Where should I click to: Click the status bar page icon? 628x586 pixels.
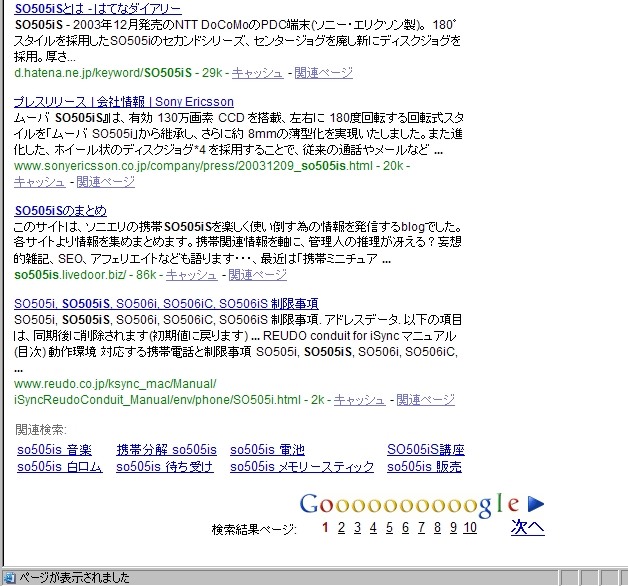click(x=9, y=578)
